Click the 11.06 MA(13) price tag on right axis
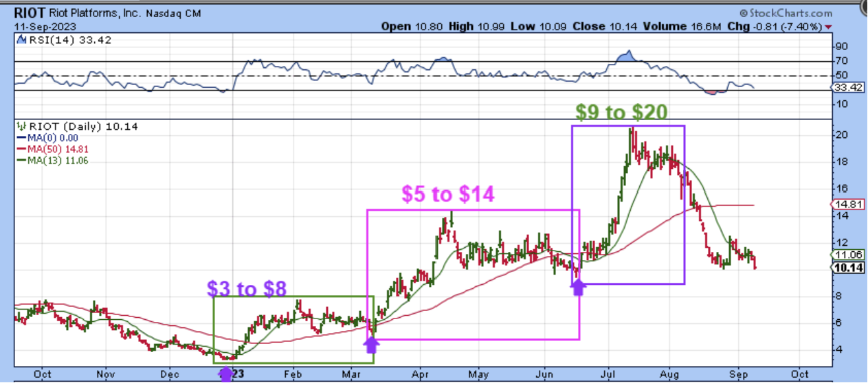 [x=849, y=253]
